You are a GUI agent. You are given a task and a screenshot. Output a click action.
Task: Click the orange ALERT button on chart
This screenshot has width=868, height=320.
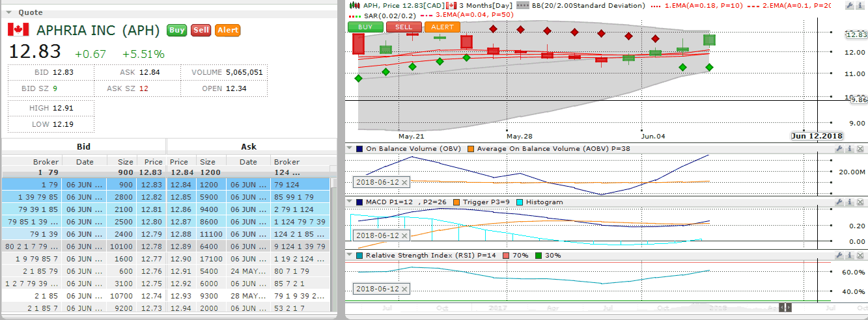[x=442, y=27]
